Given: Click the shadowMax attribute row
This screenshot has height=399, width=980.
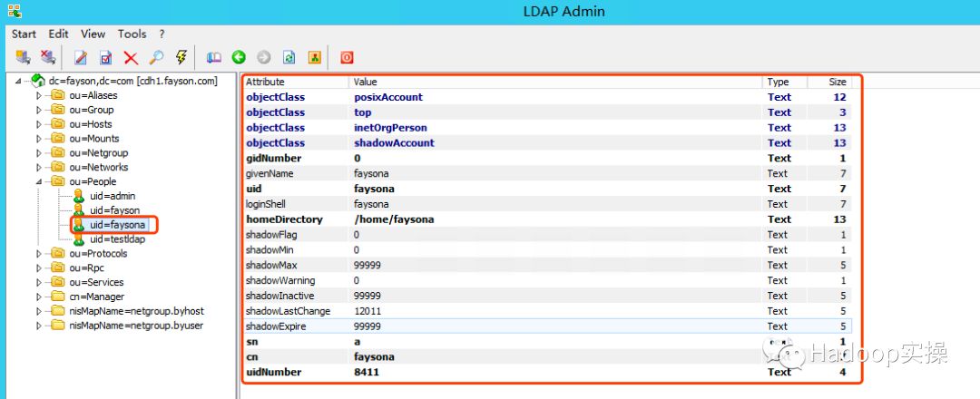Looking at the screenshot, I should (x=547, y=266).
